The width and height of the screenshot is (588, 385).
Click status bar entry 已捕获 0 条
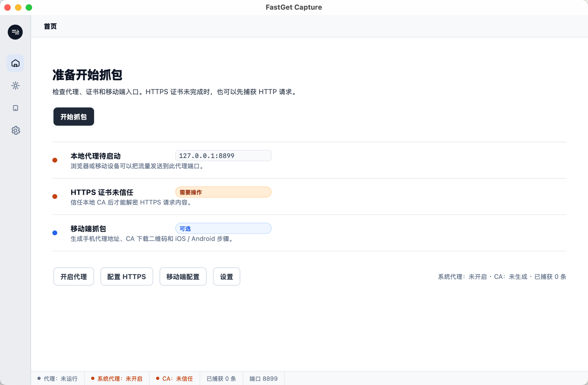221,379
